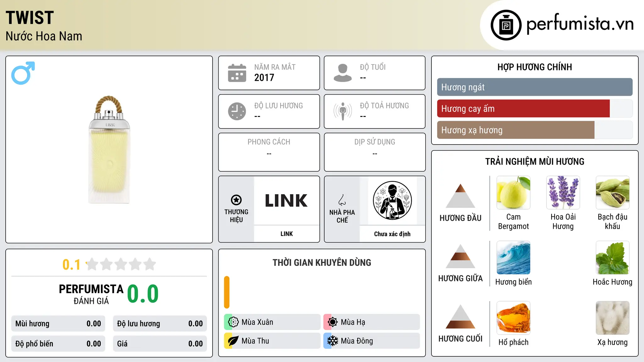The height and width of the screenshot is (362, 644).
Task: Click the Hợp Hương Chính heading
Action: (x=535, y=67)
